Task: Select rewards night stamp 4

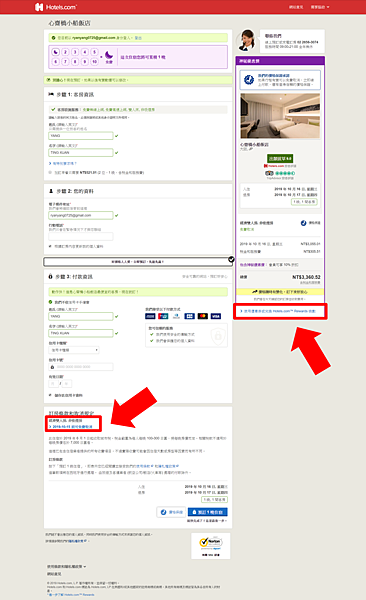Action: (x=85, y=52)
